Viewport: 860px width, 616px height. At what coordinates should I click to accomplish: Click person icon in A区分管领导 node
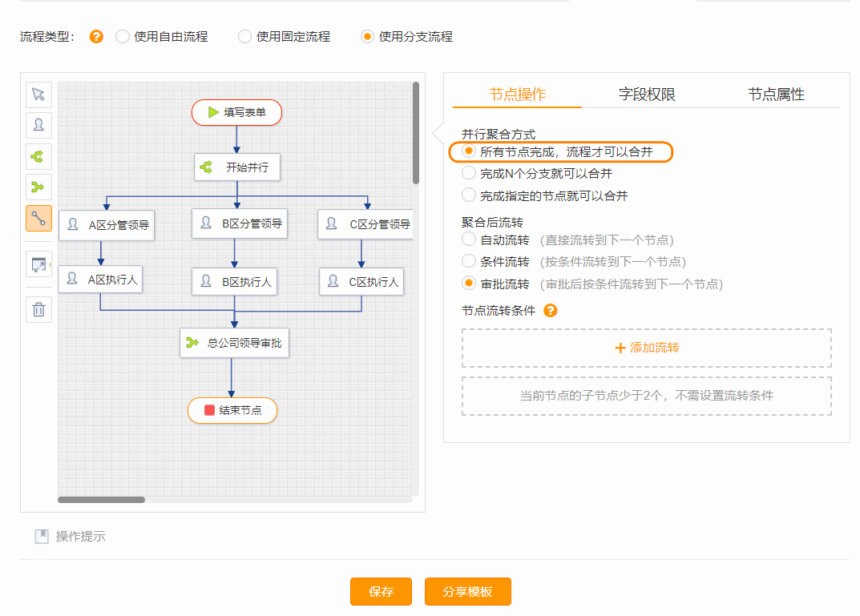tap(72, 224)
